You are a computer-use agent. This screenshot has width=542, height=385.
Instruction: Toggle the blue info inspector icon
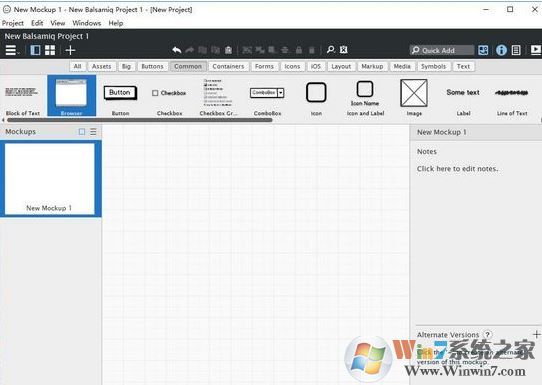(x=501, y=50)
